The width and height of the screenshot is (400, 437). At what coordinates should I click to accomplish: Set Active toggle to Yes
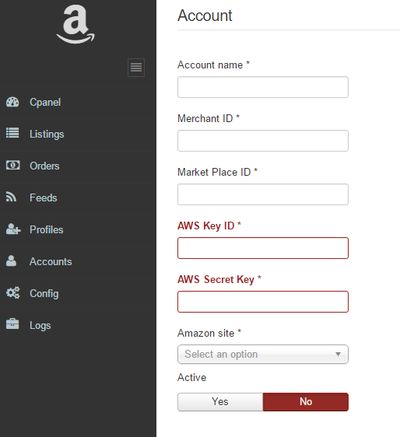point(220,402)
